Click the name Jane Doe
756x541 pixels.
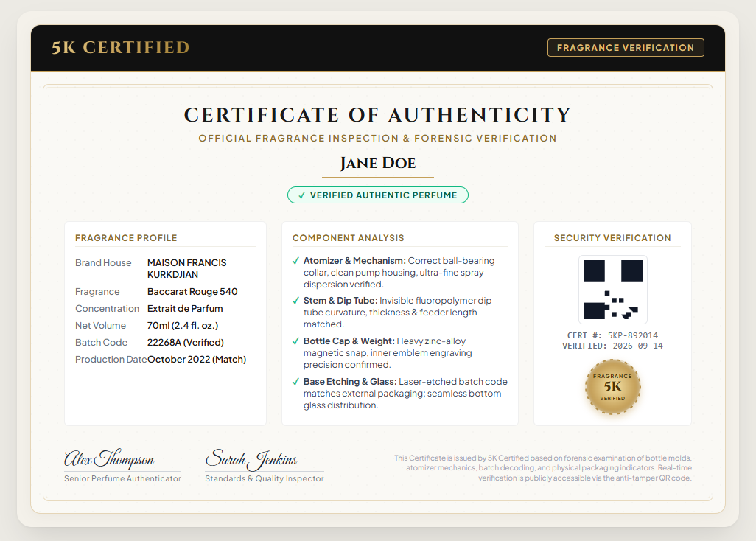point(377,163)
